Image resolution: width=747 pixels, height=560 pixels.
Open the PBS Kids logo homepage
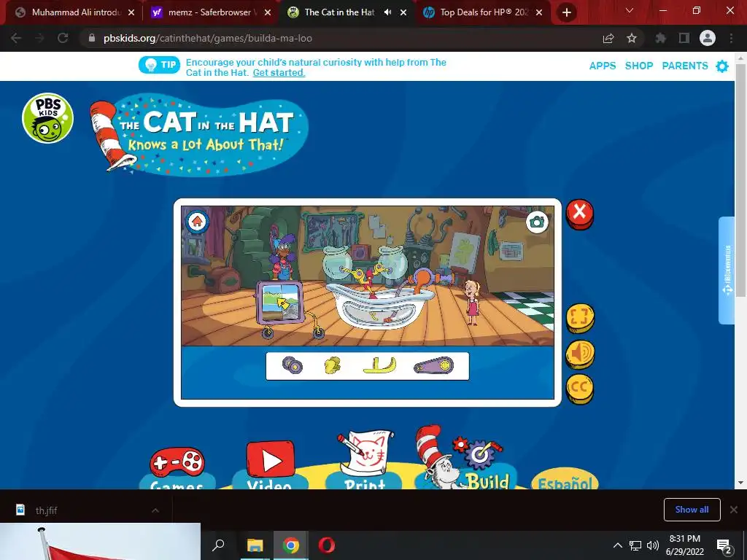[x=47, y=118]
